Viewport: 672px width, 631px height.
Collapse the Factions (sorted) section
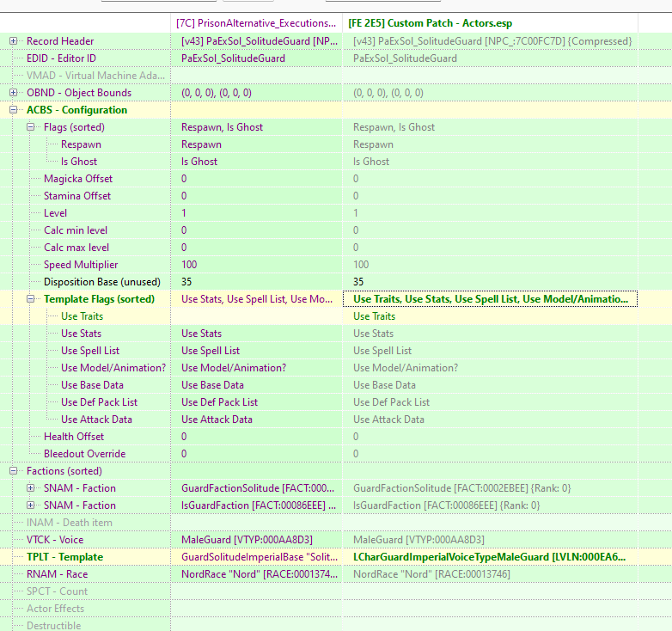coord(14,471)
